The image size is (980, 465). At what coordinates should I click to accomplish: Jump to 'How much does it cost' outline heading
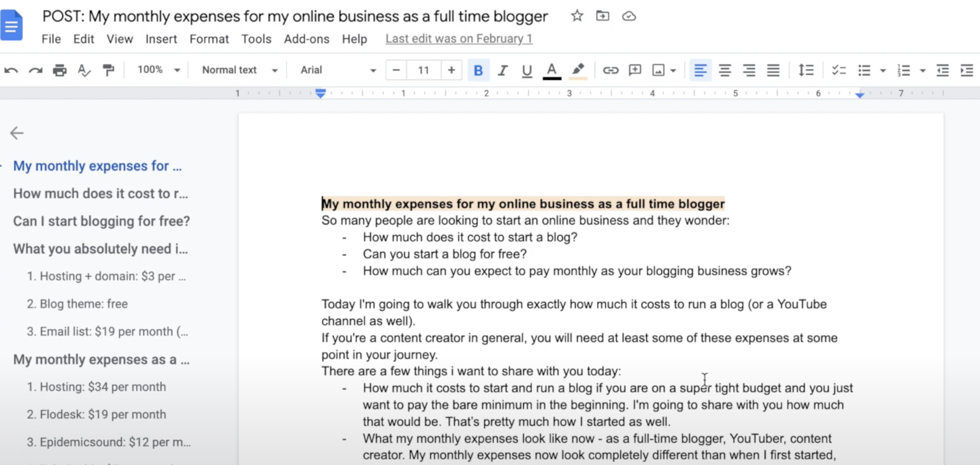click(x=100, y=194)
